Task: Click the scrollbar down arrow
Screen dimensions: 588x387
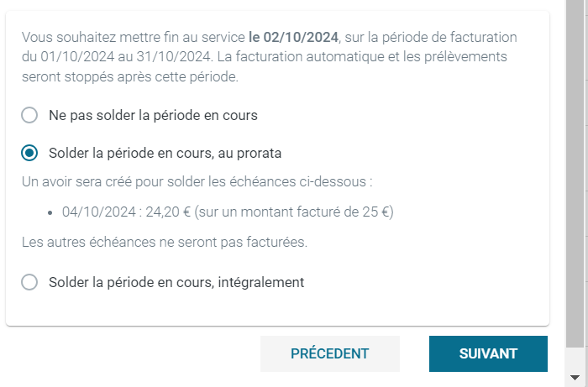Action: [x=575, y=377]
